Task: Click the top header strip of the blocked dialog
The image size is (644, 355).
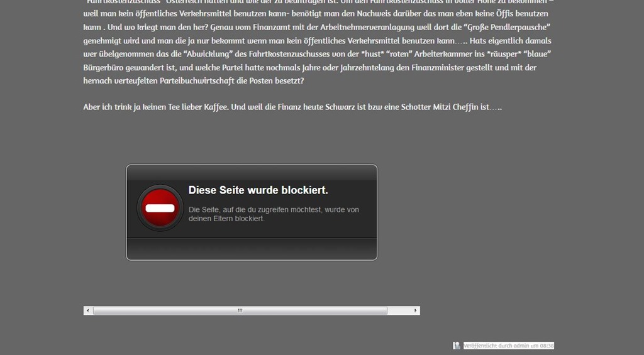Action: point(252,172)
